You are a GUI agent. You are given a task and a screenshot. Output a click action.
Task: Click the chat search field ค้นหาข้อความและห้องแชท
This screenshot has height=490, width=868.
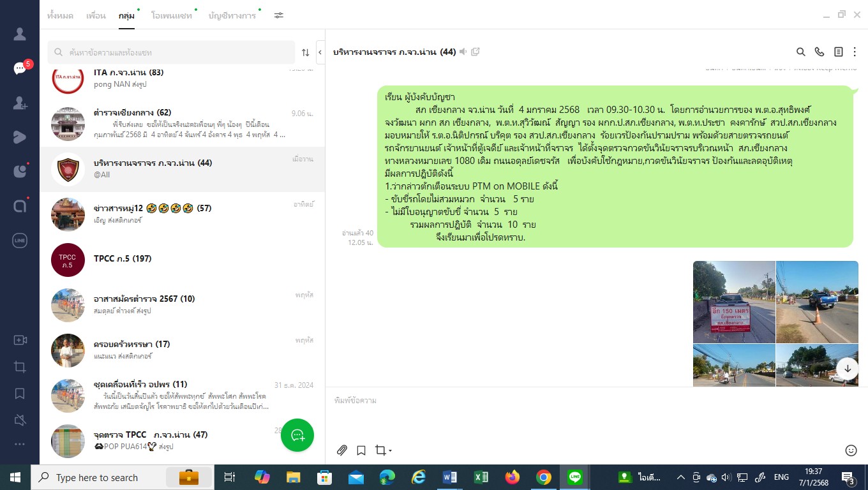(x=172, y=52)
